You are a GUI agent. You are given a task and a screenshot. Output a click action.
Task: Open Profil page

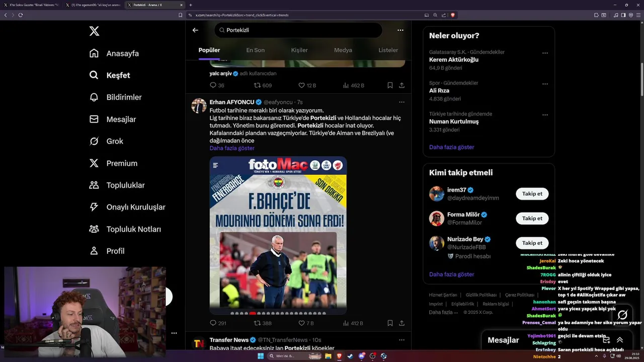(x=106, y=251)
